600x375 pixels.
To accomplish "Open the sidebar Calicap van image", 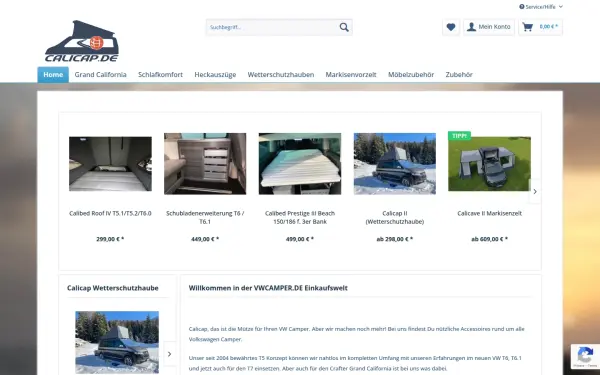I will click(x=117, y=342).
